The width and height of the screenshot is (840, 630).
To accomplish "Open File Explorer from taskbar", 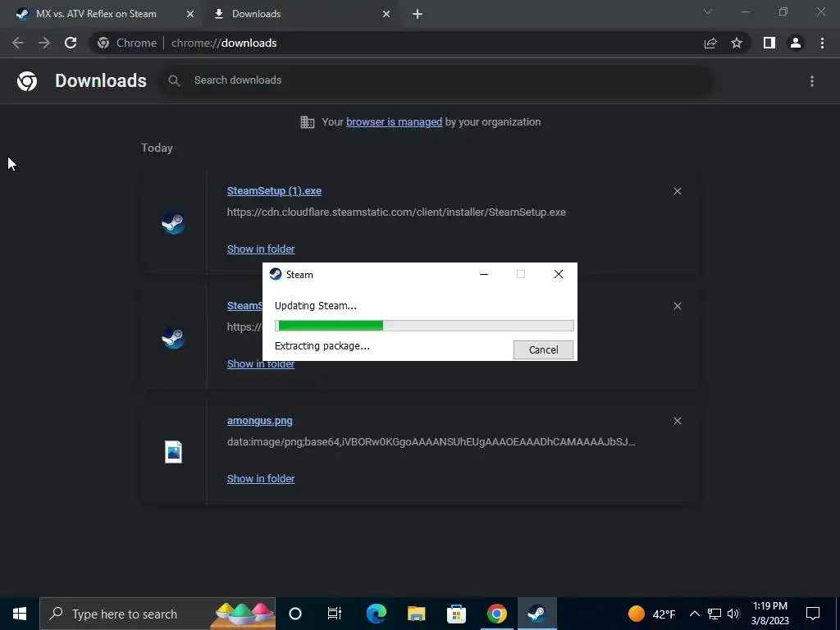I will pyautogui.click(x=416, y=614).
